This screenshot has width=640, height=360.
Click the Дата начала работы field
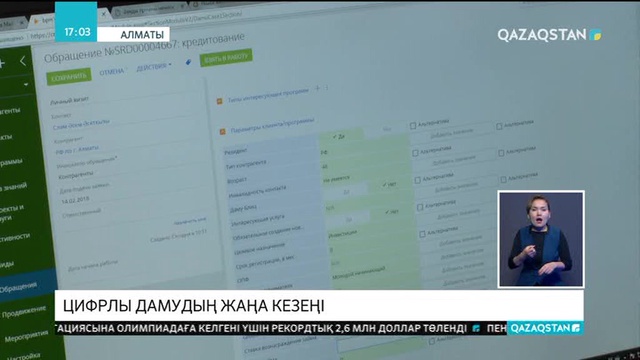click(93, 264)
